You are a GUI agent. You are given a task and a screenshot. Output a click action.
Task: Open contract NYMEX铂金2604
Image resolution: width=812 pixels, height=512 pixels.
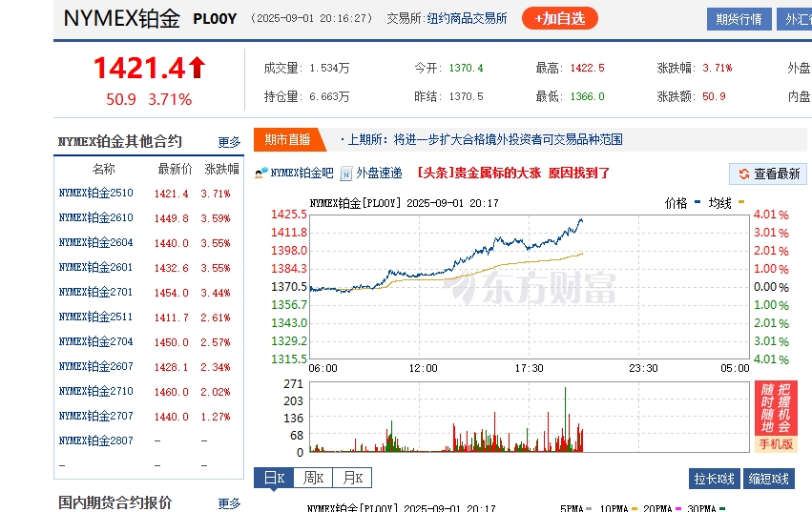[x=95, y=243]
